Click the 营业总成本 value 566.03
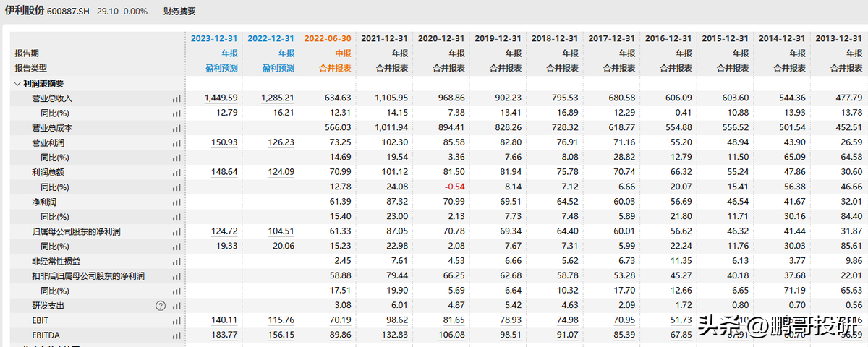Viewport: 868px width, 347px height. tap(338, 128)
